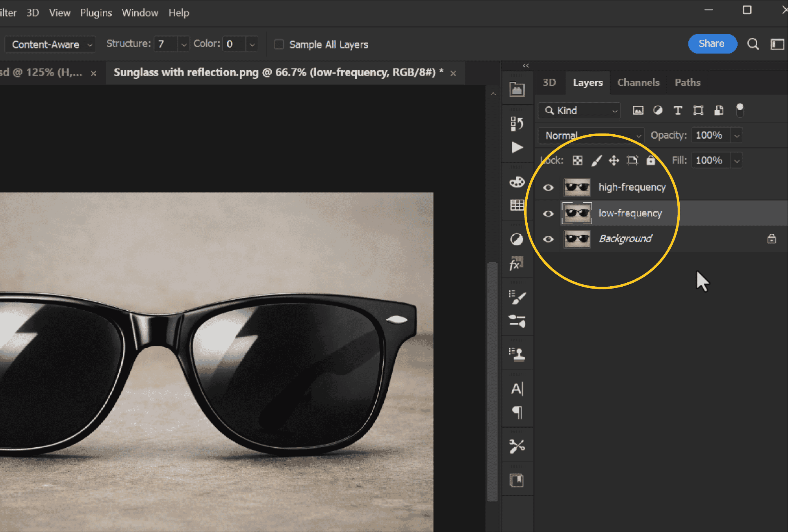Enable Sample All Layers checkbox
The height and width of the screenshot is (532, 788).
pos(279,44)
